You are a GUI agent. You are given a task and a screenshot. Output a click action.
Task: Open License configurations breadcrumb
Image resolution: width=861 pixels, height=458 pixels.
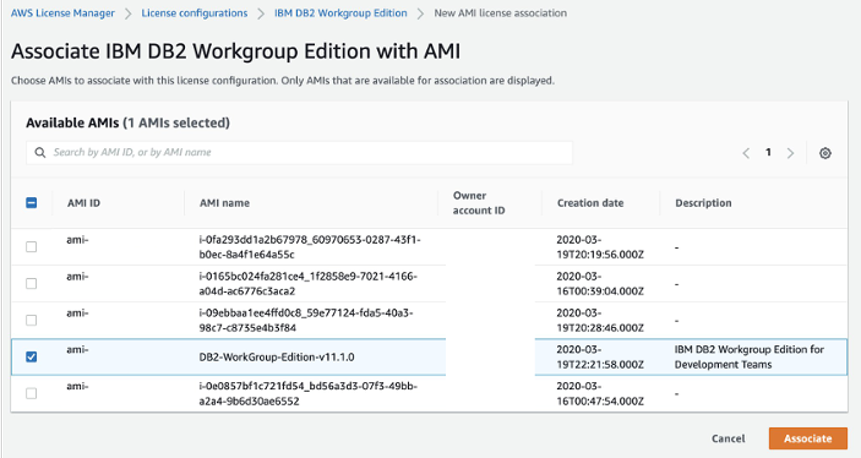194,13
